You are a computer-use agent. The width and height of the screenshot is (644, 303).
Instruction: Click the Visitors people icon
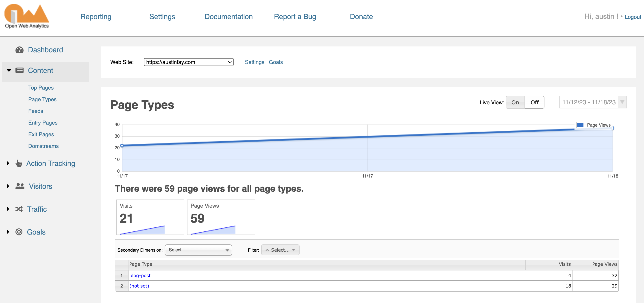tap(20, 186)
